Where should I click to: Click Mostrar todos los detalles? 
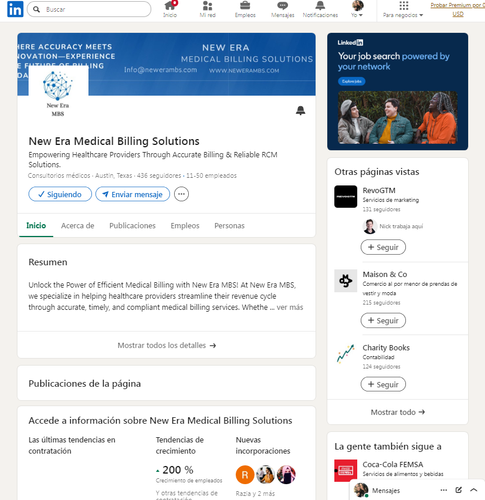tap(166, 345)
